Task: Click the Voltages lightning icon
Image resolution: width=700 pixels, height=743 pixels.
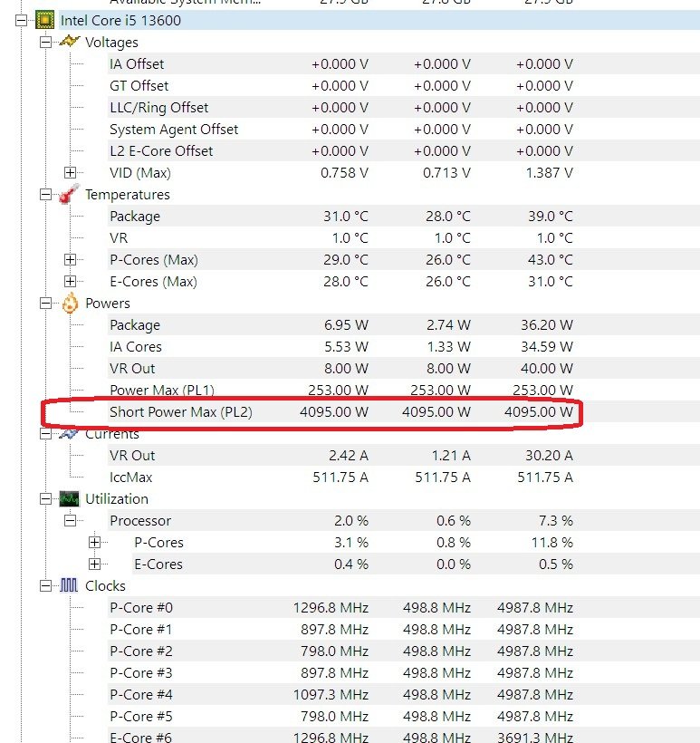Action: [x=69, y=42]
